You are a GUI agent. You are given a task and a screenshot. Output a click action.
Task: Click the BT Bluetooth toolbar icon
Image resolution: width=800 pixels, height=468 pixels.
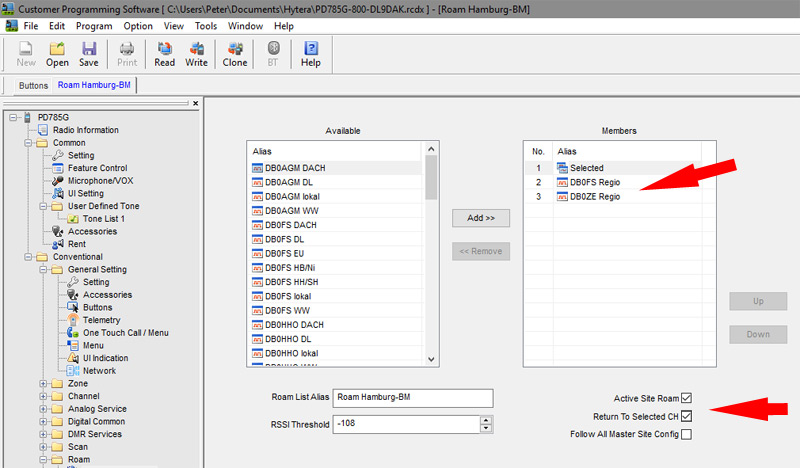(x=273, y=54)
